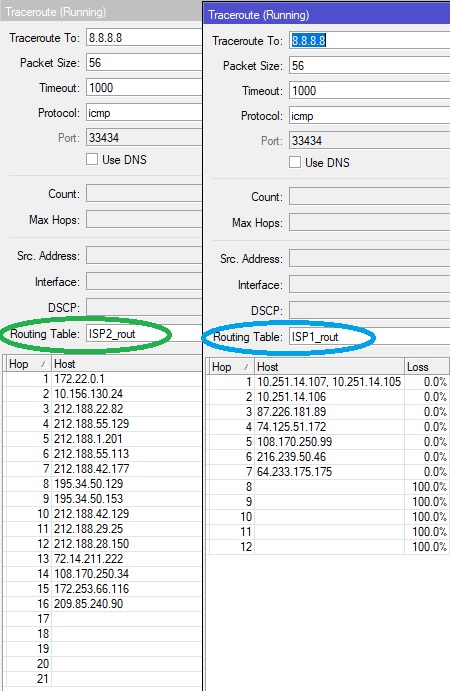Click Count field in right window
The height and width of the screenshot is (691, 450).
coord(369,197)
